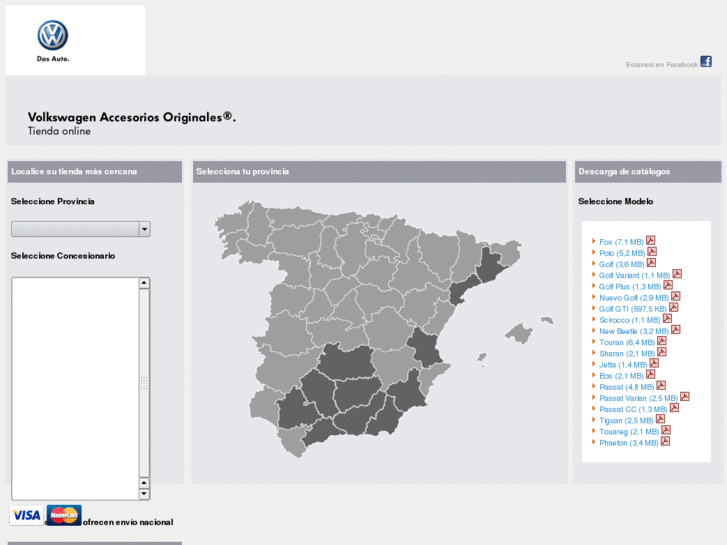Click the PDF icon for Passat Varian

point(684,396)
